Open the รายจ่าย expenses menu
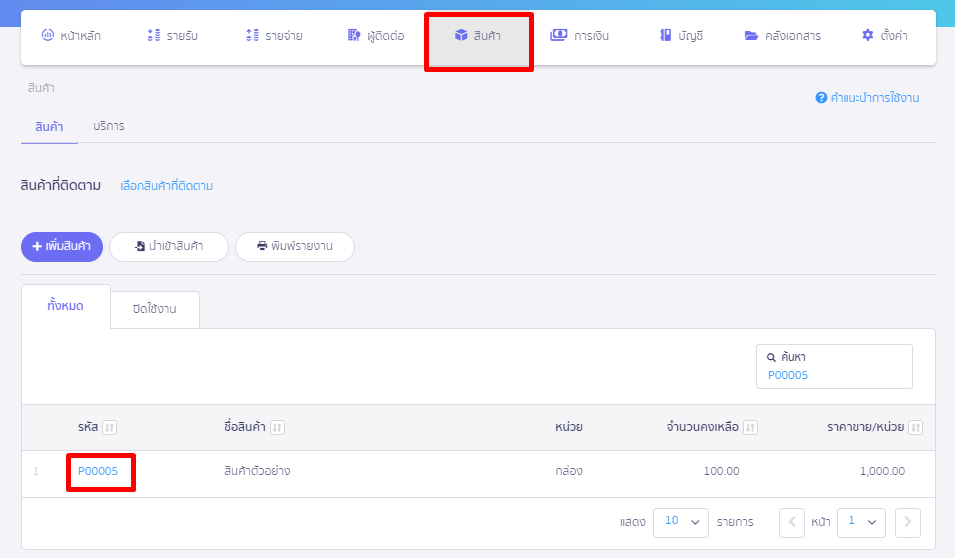Screen dimensions: 955x558 tap(274, 36)
